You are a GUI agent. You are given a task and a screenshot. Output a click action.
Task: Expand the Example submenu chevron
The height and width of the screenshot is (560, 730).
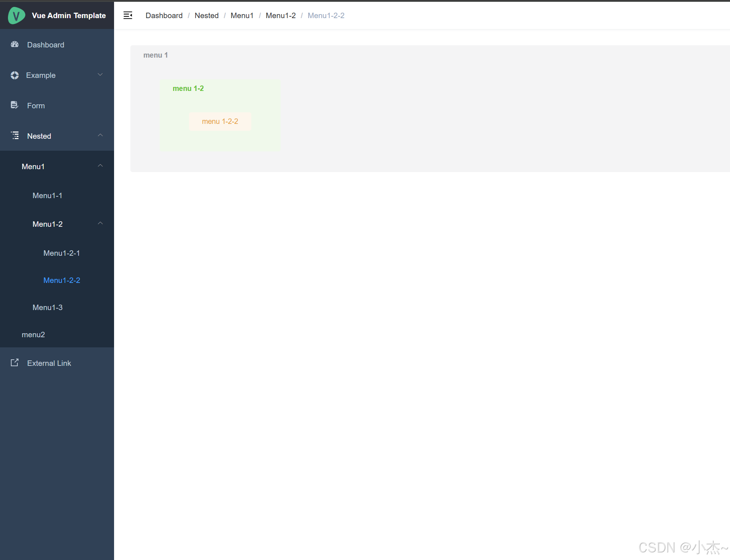(100, 75)
